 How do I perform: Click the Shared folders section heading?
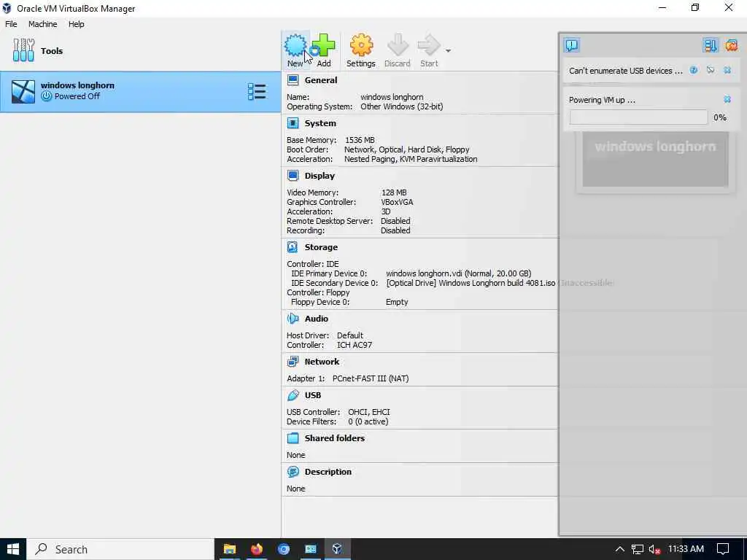pyautogui.click(x=334, y=438)
